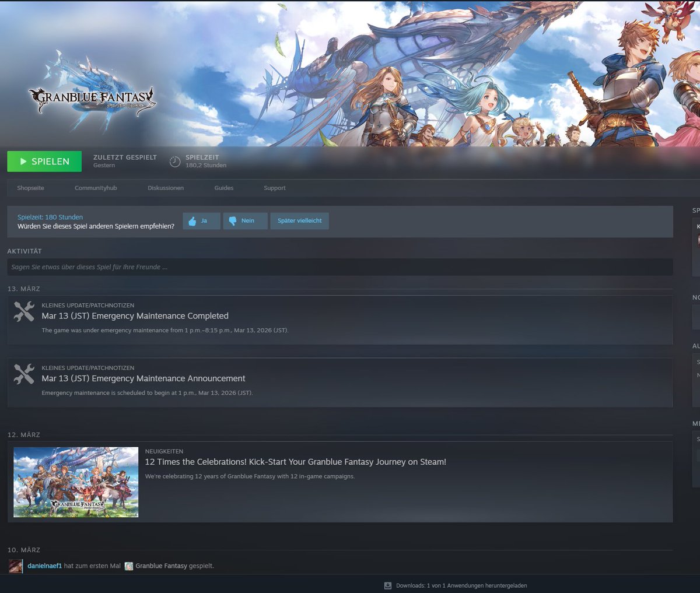Click Granblue Fantasy link in activity entry
Viewport: 700px width, 593px height.
click(x=161, y=566)
